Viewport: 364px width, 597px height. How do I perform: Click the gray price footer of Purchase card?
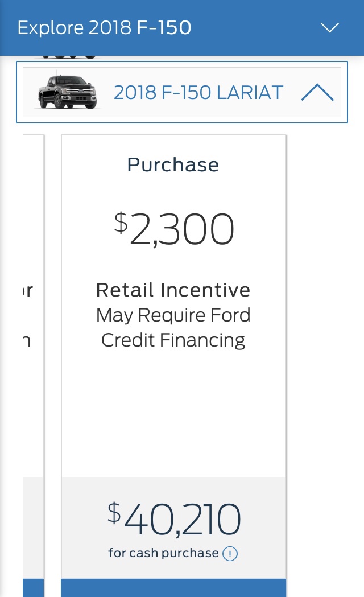tap(173, 528)
